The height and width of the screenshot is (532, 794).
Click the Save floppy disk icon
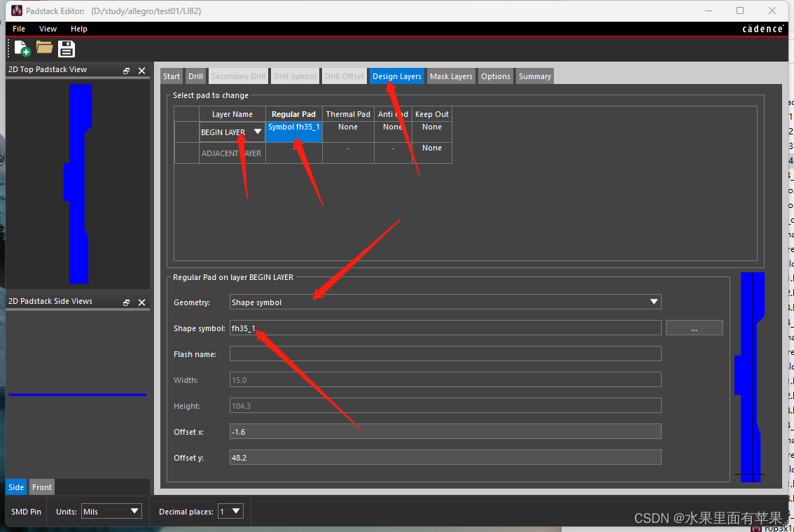coord(67,48)
